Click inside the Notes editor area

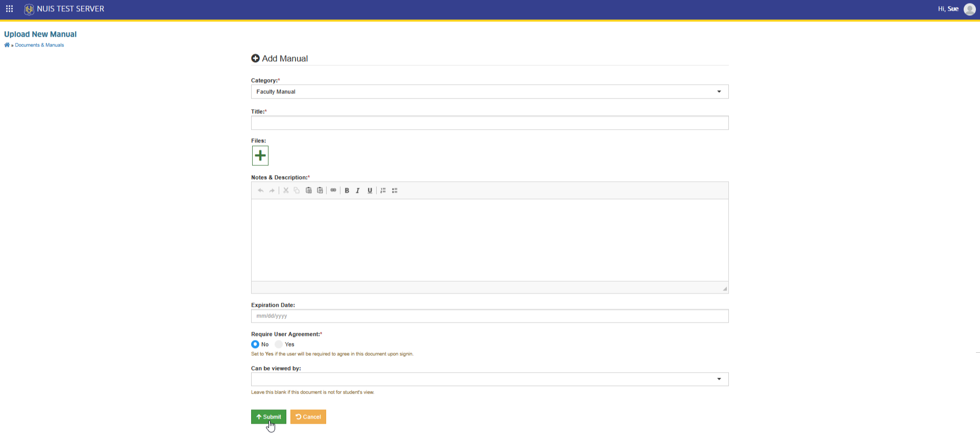[x=489, y=240]
